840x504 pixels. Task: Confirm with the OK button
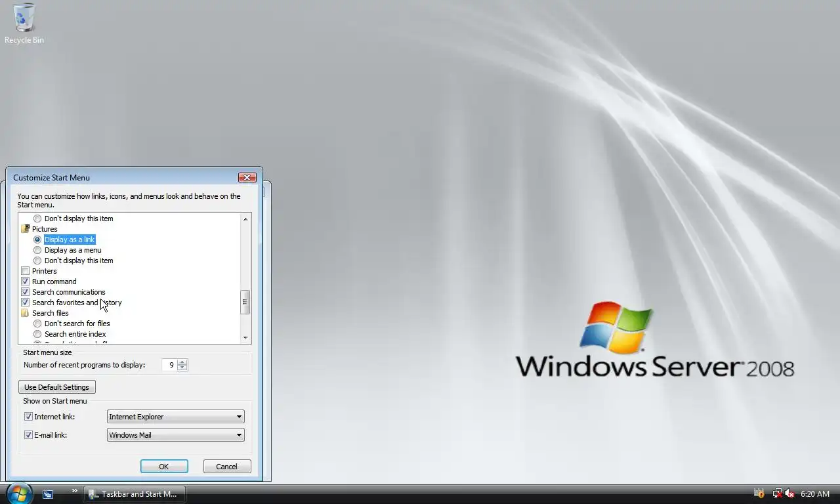[x=164, y=467]
